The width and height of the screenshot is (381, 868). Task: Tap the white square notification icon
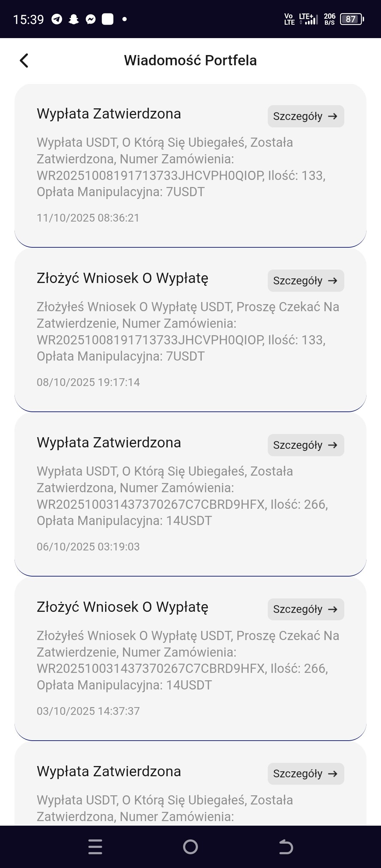point(108,19)
